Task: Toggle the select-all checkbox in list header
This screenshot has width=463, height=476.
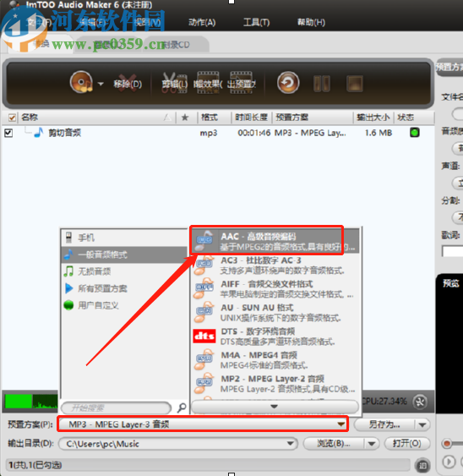Action: click(12, 118)
